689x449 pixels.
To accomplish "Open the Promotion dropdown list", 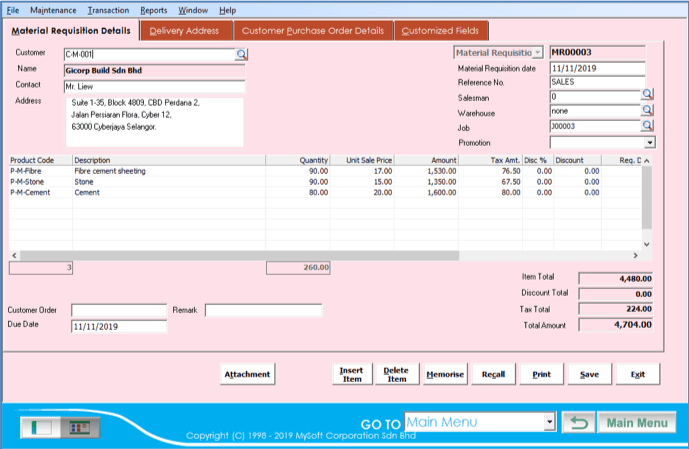I will click(x=650, y=142).
